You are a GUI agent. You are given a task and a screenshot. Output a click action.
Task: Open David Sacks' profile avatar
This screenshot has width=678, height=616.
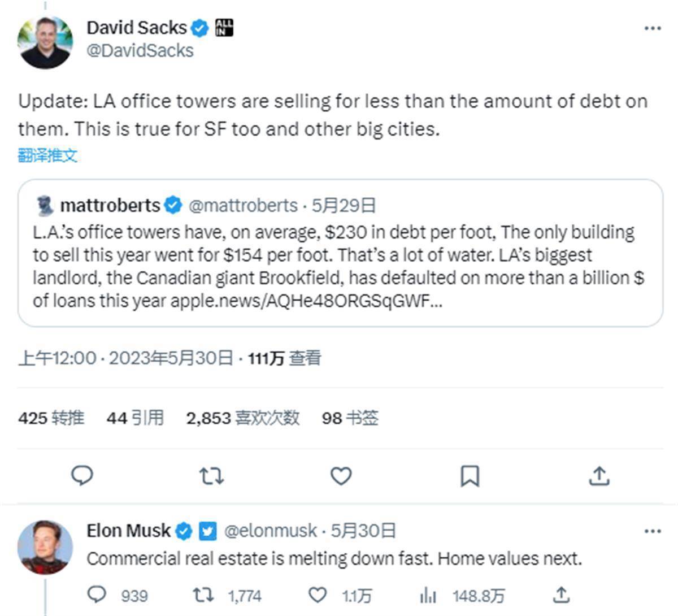click(46, 42)
